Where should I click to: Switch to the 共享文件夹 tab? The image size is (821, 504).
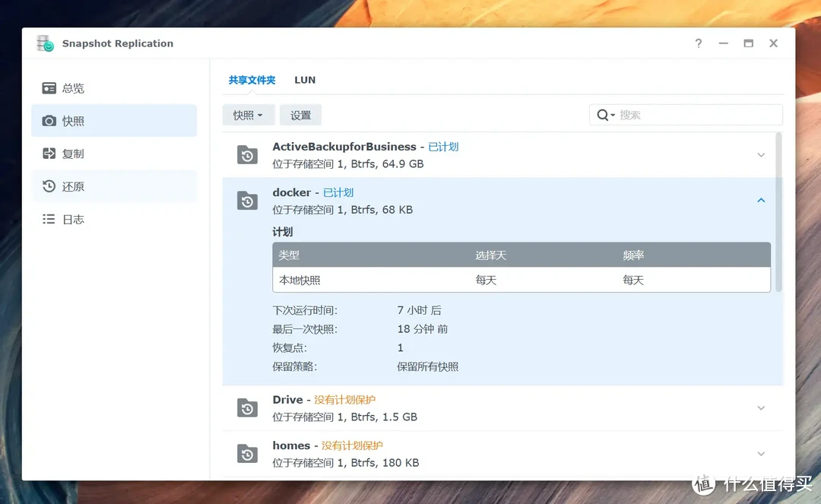tap(252, 79)
